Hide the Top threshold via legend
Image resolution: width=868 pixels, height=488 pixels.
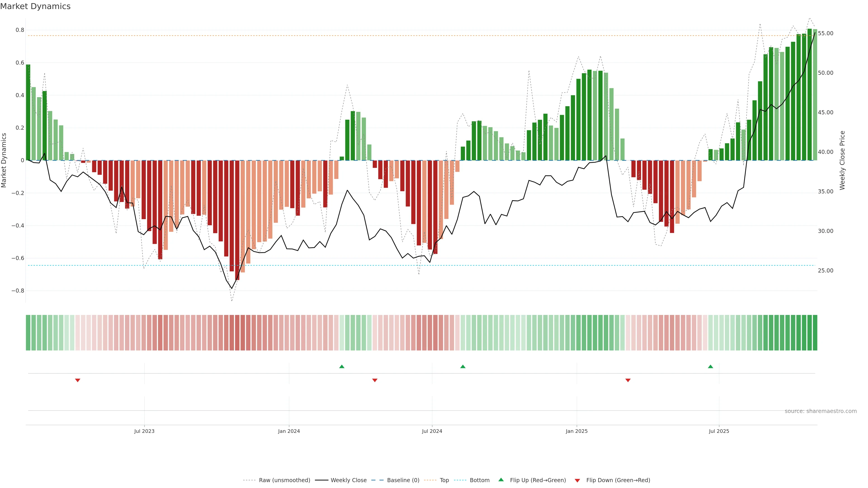coord(444,480)
